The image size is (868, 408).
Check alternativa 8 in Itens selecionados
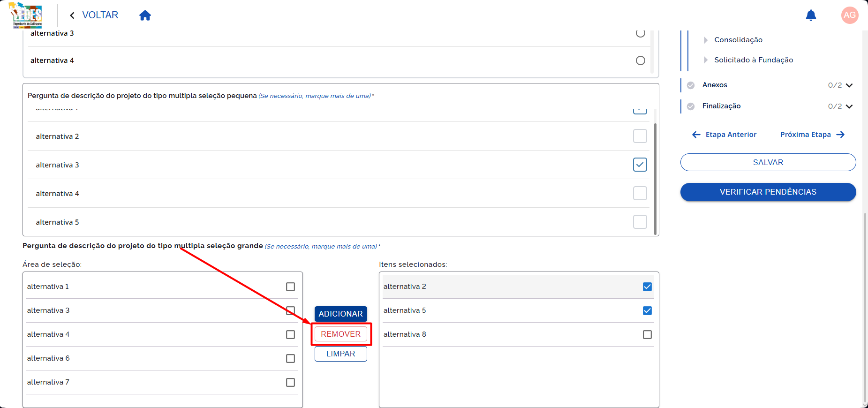click(x=647, y=334)
